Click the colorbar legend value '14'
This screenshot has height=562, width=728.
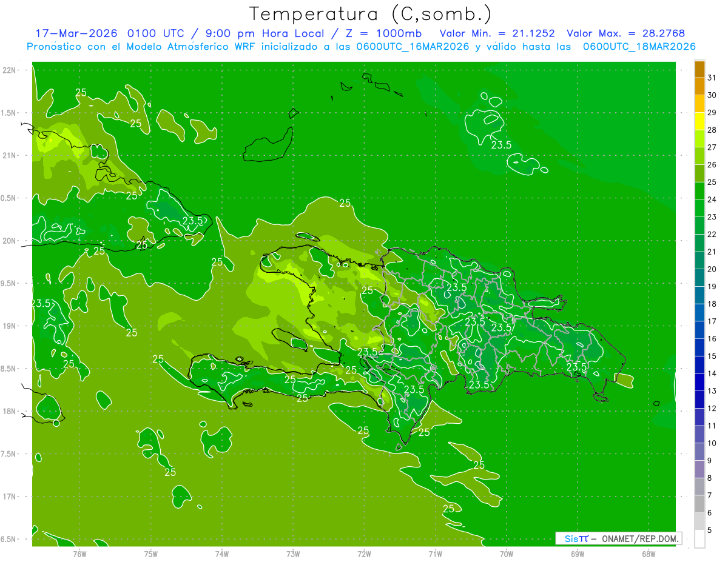(x=712, y=373)
